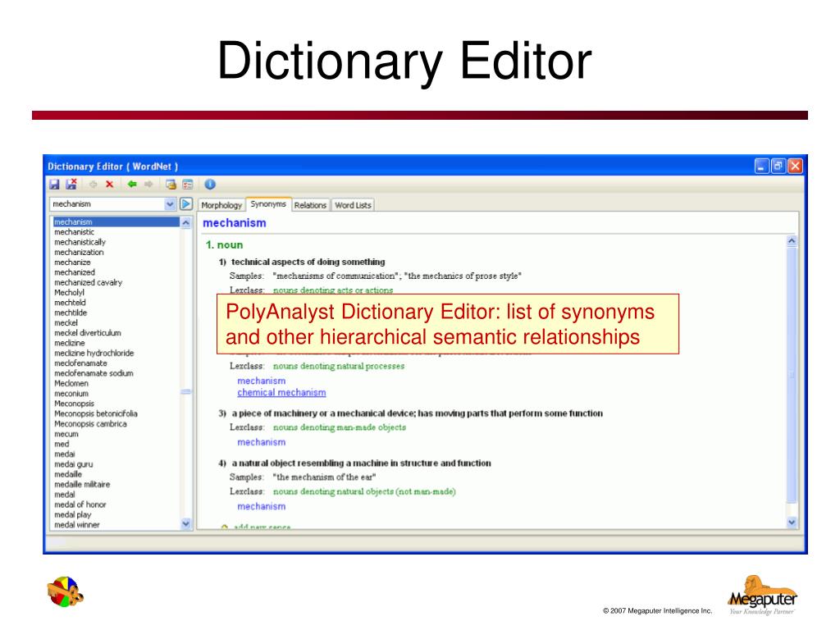Click mechanism link under natural processes
Screen dimensions: 840x630
tap(262, 381)
